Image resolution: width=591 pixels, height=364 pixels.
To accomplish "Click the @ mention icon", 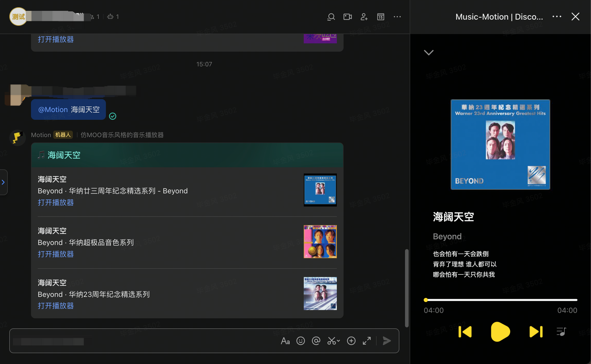I will 316,341.
